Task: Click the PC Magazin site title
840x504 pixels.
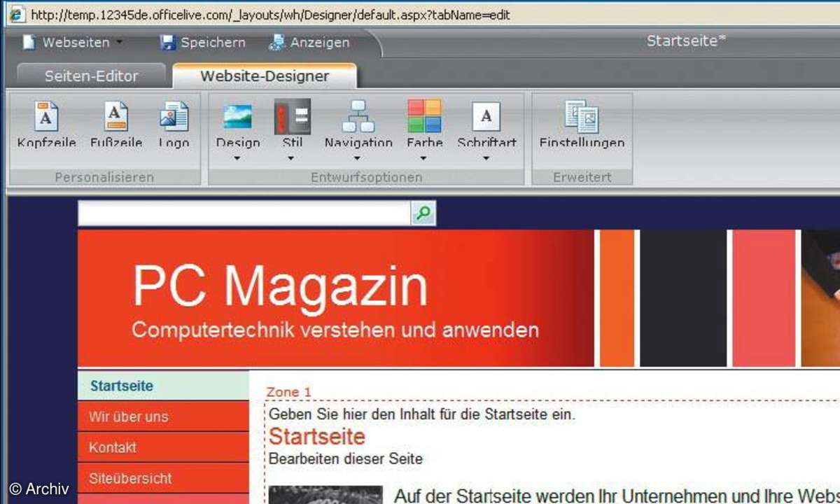Action: click(280, 286)
